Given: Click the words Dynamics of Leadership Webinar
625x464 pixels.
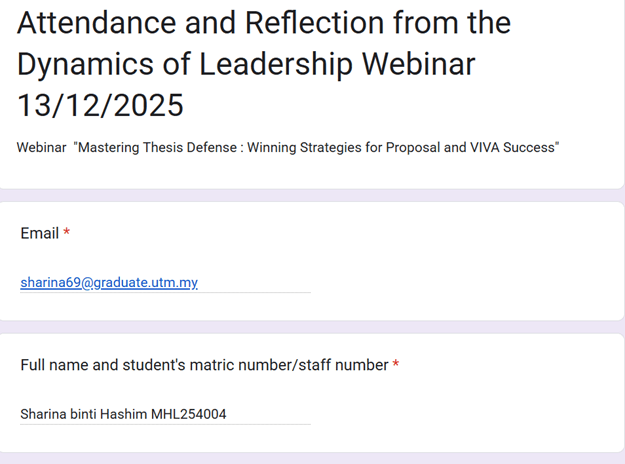Looking at the screenshot, I should (x=246, y=63).
